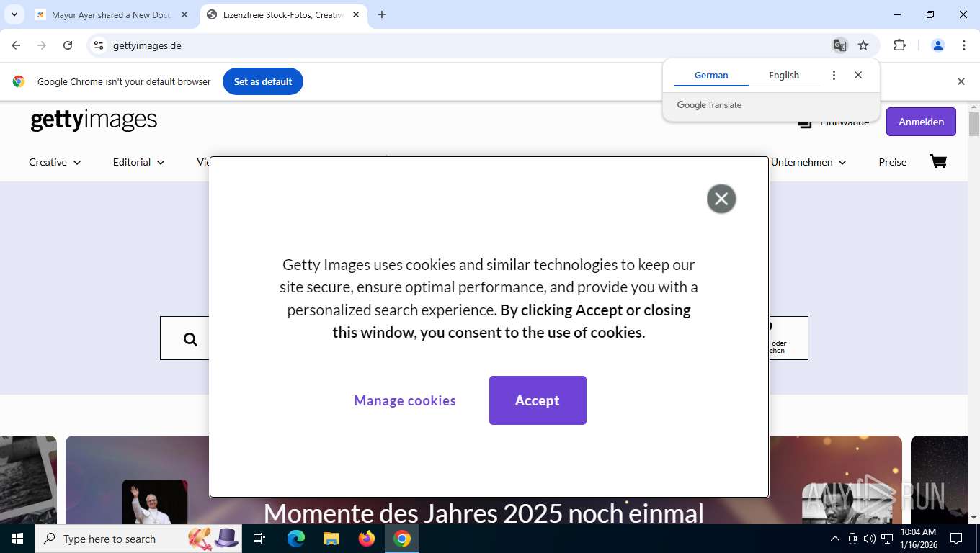
Task: Open a new browser tab
Action: (382, 14)
